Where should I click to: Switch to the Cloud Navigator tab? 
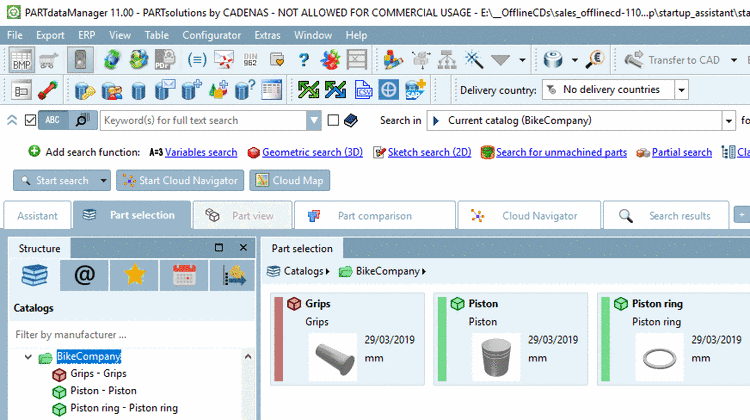(x=529, y=216)
